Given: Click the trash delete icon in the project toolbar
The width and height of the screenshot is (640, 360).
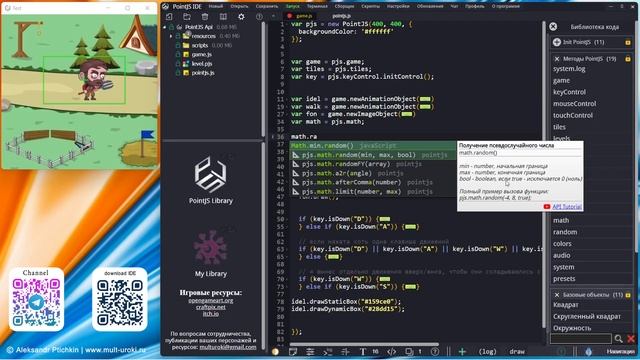Looking at the screenshot, I should (x=205, y=17).
